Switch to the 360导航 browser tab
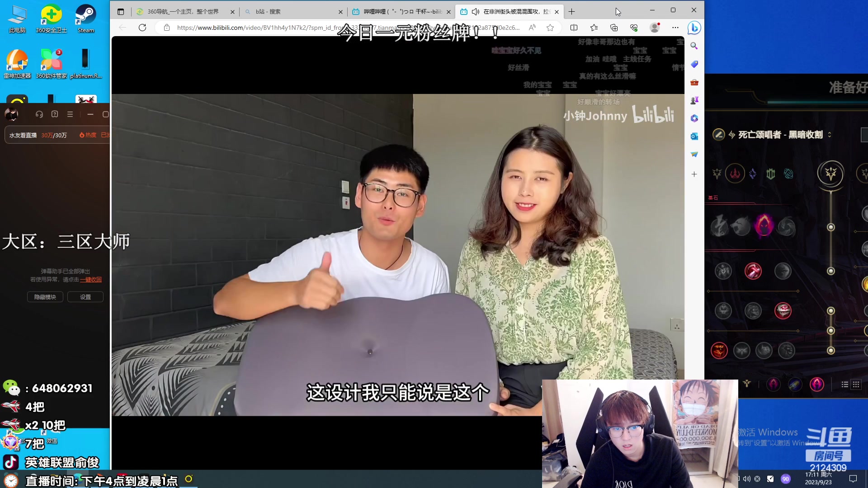The width and height of the screenshot is (868, 488). pyautogui.click(x=183, y=12)
